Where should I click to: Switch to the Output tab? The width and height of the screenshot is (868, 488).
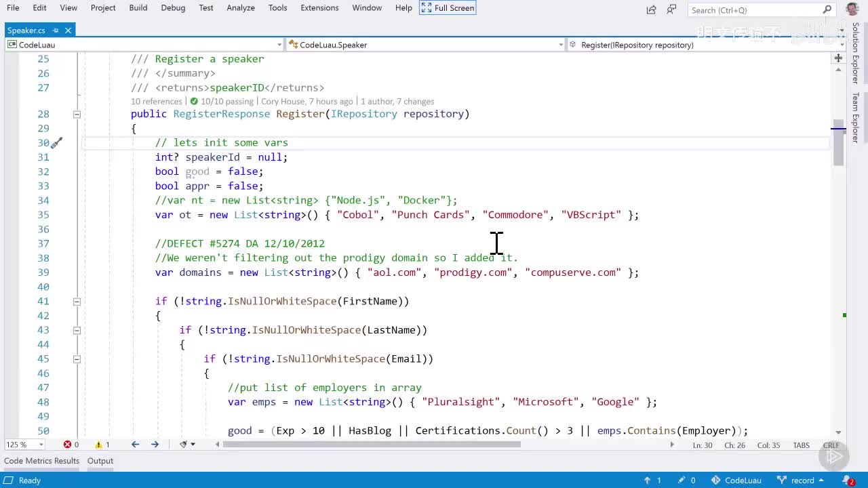(100, 461)
